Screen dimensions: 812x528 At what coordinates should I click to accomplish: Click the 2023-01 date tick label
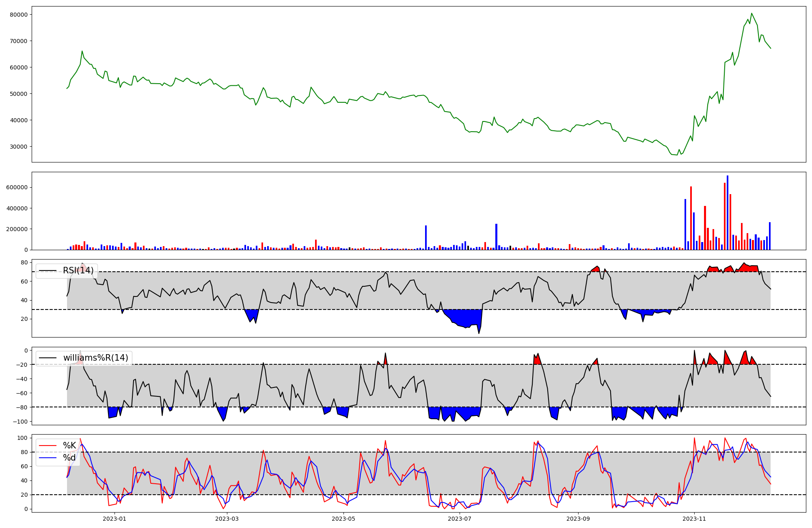pyautogui.click(x=114, y=519)
